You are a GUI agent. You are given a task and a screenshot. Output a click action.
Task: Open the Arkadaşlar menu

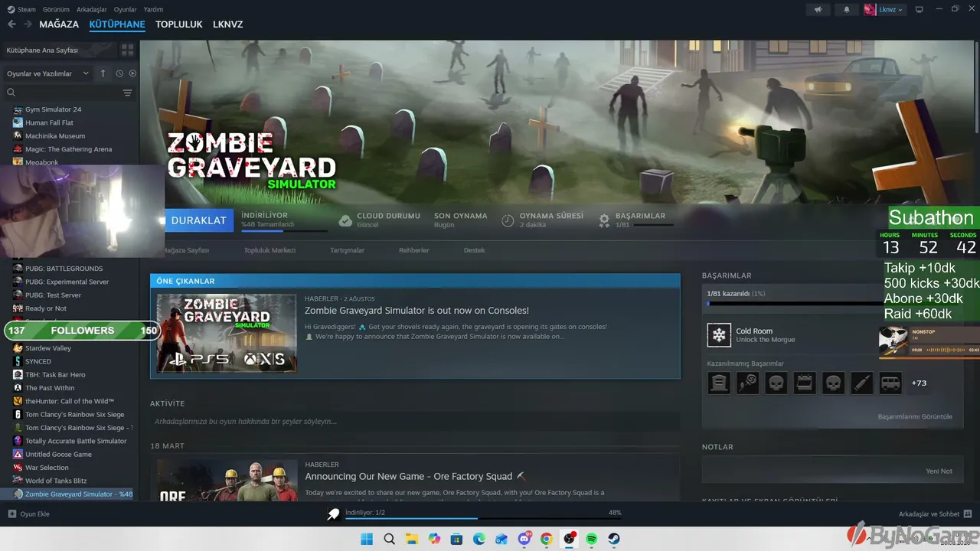click(x=90, y=9)
